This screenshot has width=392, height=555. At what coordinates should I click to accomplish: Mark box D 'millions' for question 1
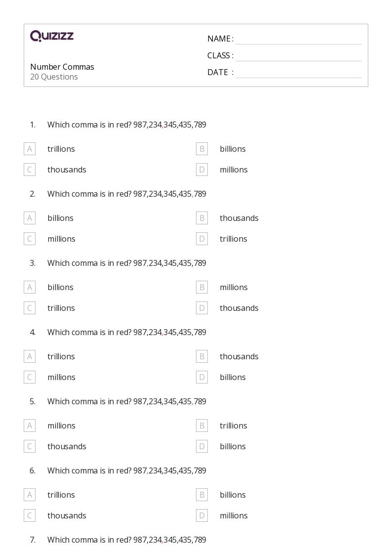(x=202, y=170)
